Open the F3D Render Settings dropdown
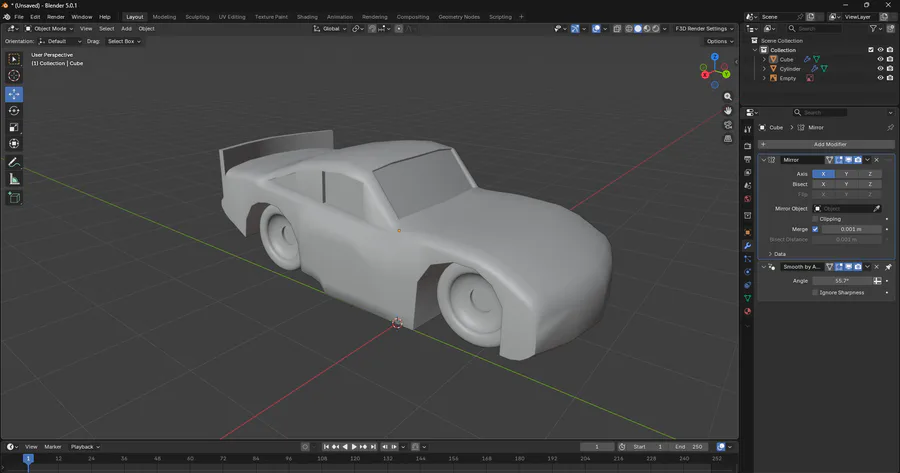The width and height of the screenshot is (900, 473). [704, 29]
